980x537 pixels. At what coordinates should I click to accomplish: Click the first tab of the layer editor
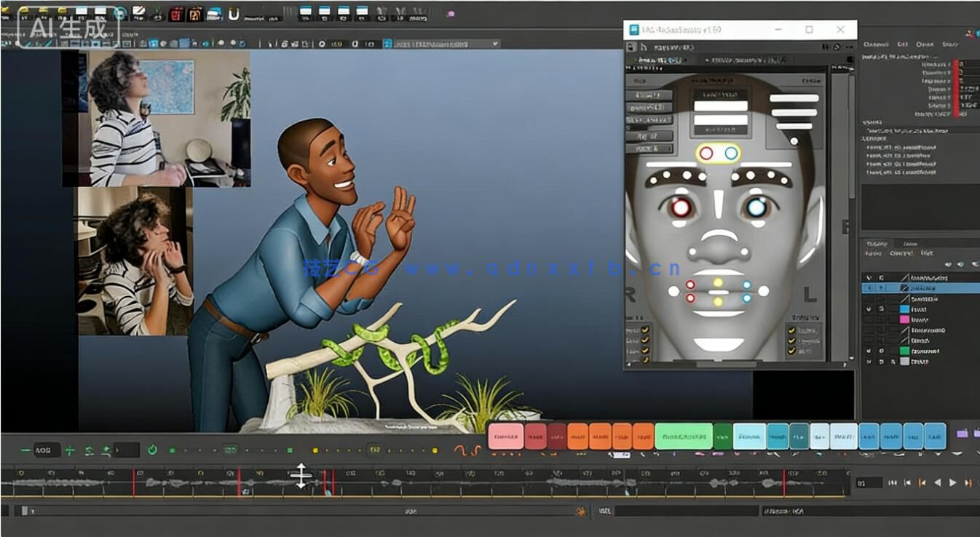(876, 244)
